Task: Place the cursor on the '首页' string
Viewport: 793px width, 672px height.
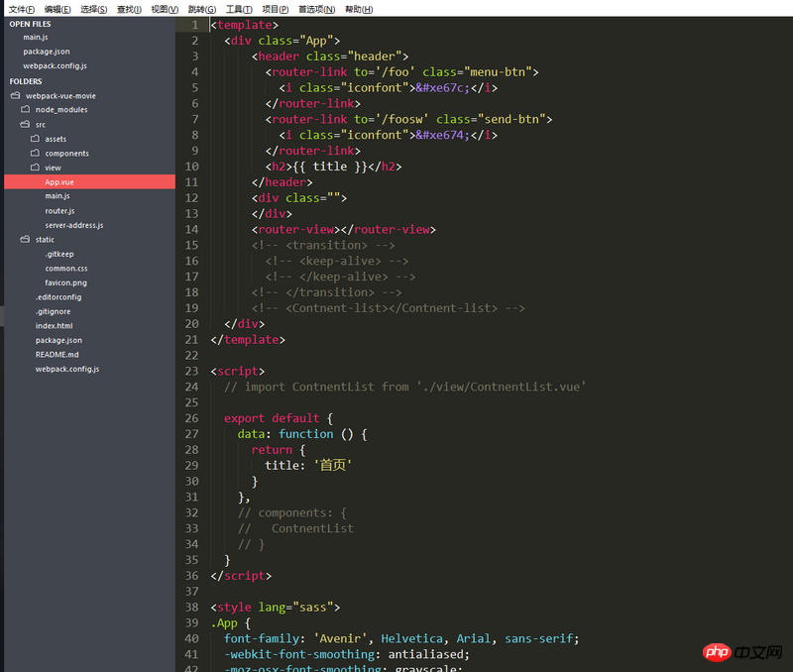Action: point(333,465)
